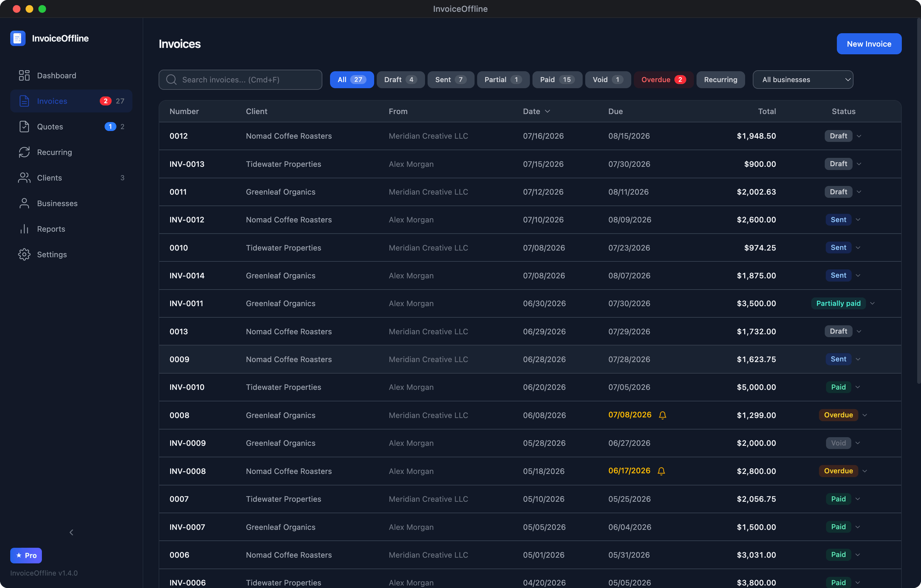Filter by Void invoices
Screen dimensions: 921x588
pos(608,80)
